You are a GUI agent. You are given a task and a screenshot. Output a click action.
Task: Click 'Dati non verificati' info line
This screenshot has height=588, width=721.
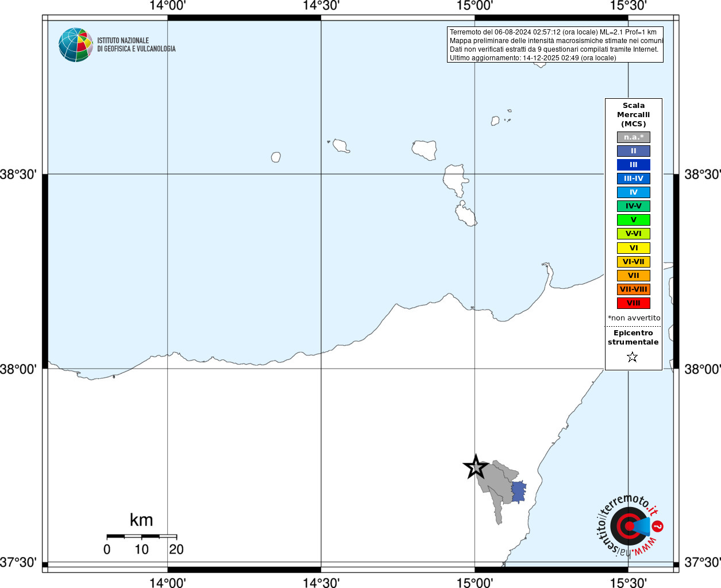coord(554,49)
